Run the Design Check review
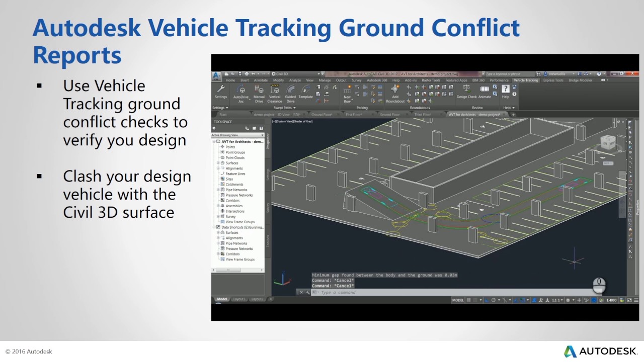Viewport: 644px width, 362px height. 466,92
